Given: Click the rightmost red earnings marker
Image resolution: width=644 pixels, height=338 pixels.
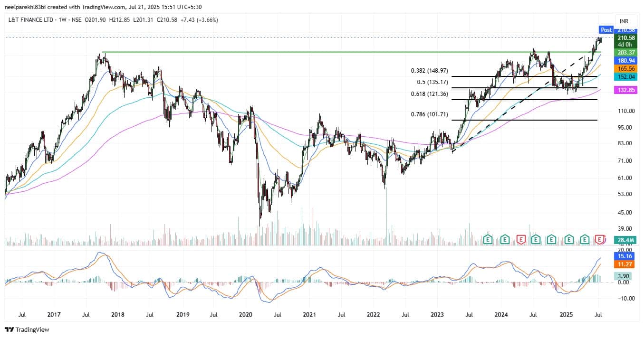Looking at the screenshot, I should [600, 239].
